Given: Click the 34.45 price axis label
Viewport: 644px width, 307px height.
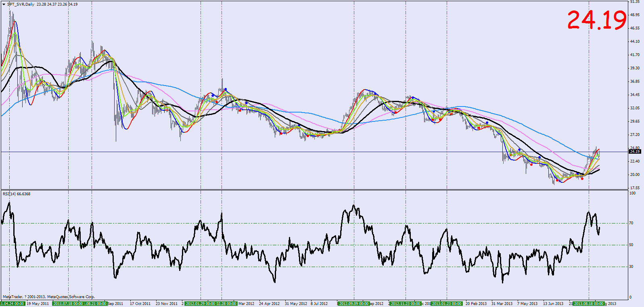Looking at the screenshot, I should coord(635,95).
